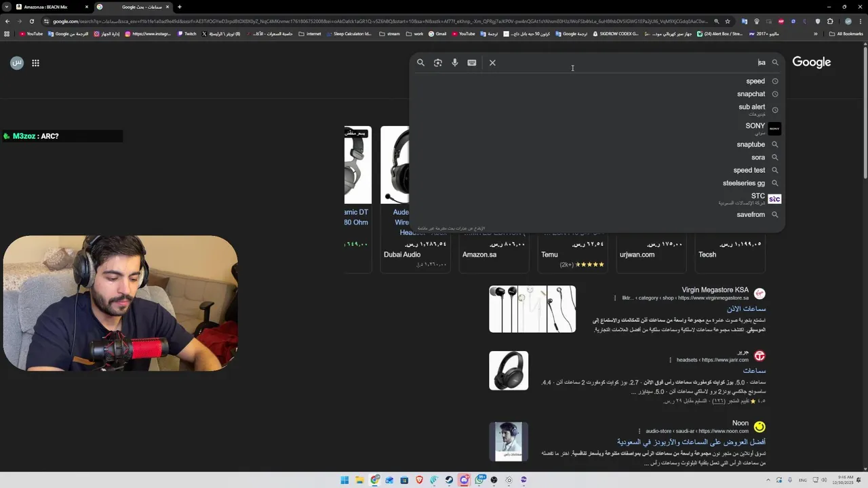Go back to previous page
Screen dimensions: 868x488
(7, 21)
